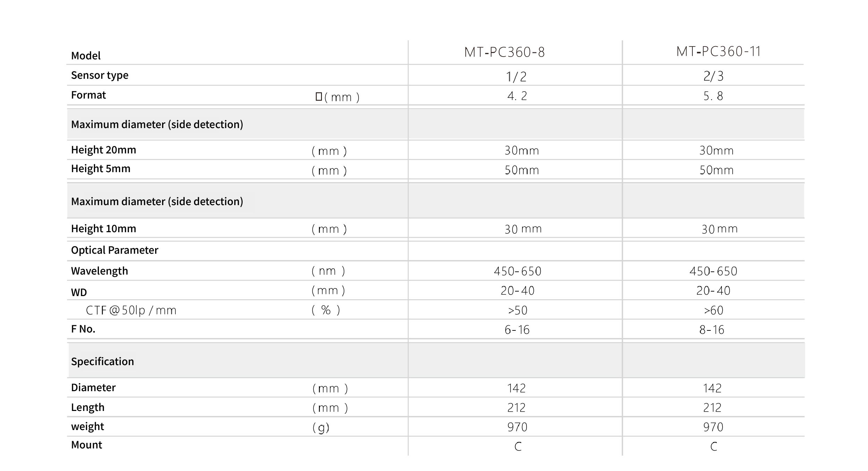
Task: Click the MT-PC360-8 model column header
Action: click(504, 52)
